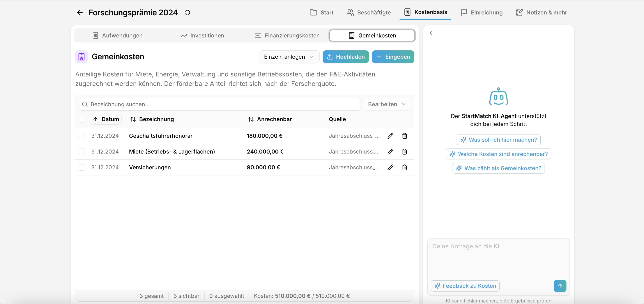Click the Hochladen upload button
The image size is (644, 304).
click(x=345, y=57)
